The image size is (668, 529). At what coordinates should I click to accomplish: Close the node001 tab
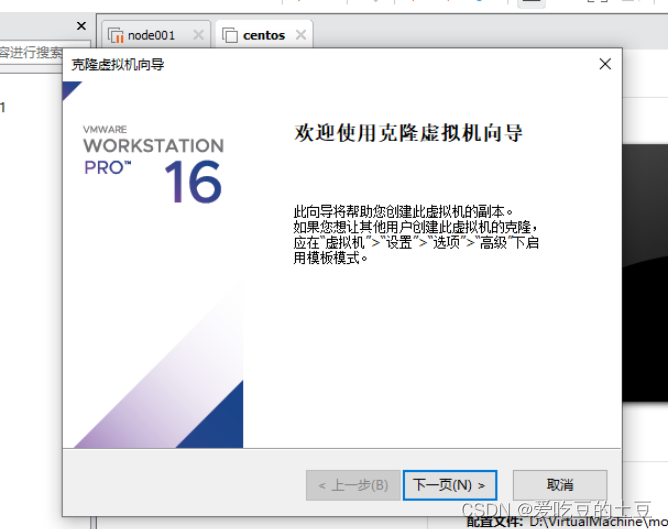[199, 35]
